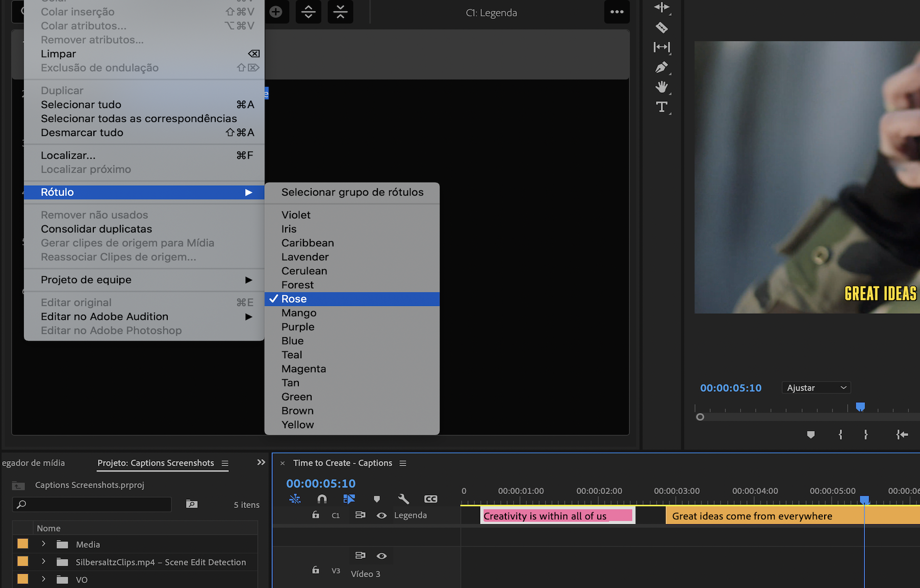
Task: Select the Slip tool
Action: (661, 47)
